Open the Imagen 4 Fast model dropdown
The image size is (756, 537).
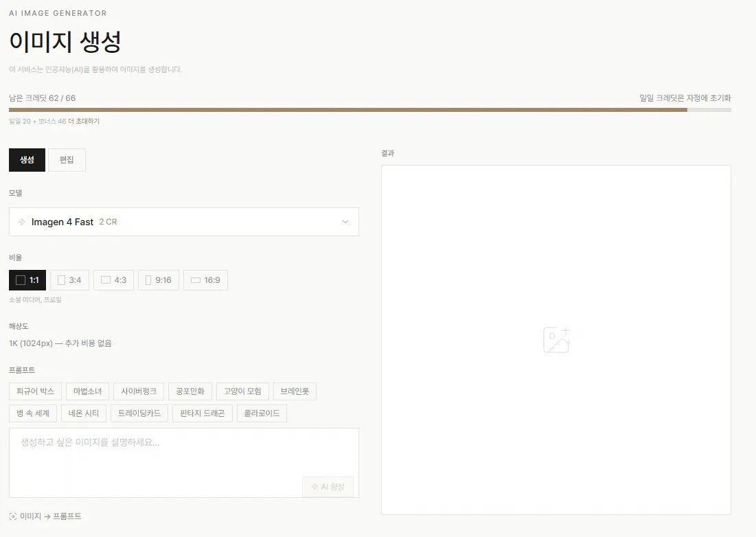tap(184, 222)
